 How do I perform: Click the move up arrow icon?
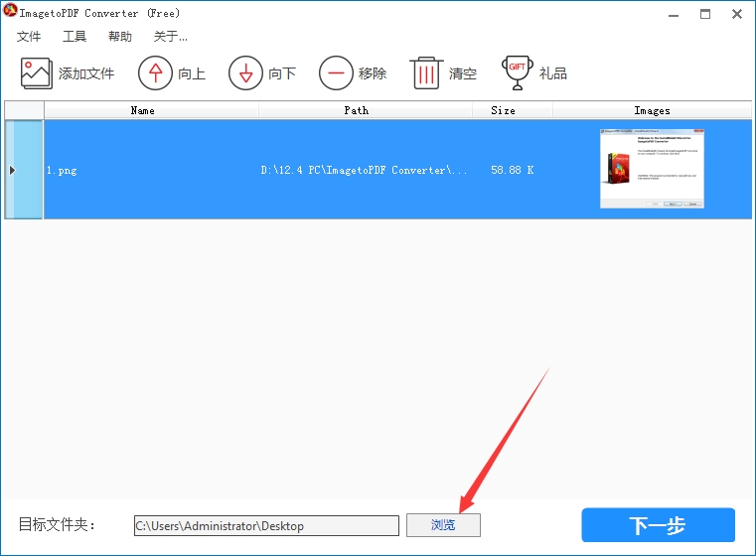tap(155, 73)
